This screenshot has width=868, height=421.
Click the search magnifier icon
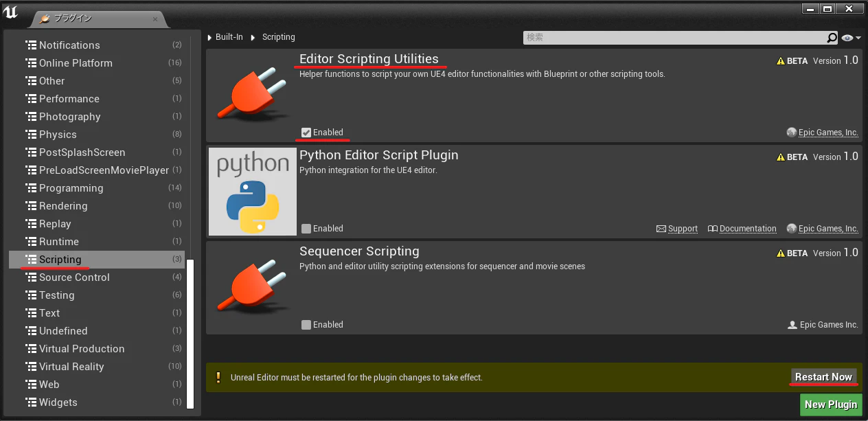[x=832, y=38]
